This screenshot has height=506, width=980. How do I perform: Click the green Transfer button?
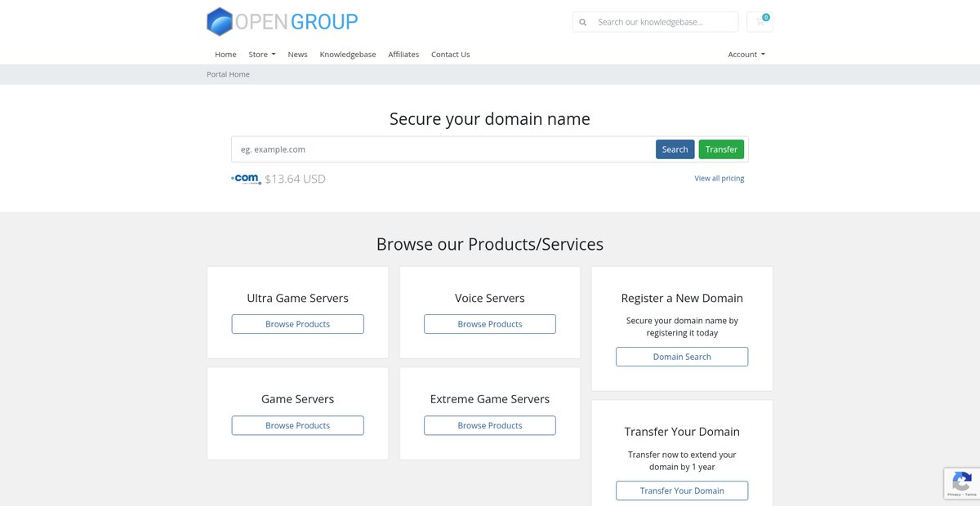[x=721, y=149]
